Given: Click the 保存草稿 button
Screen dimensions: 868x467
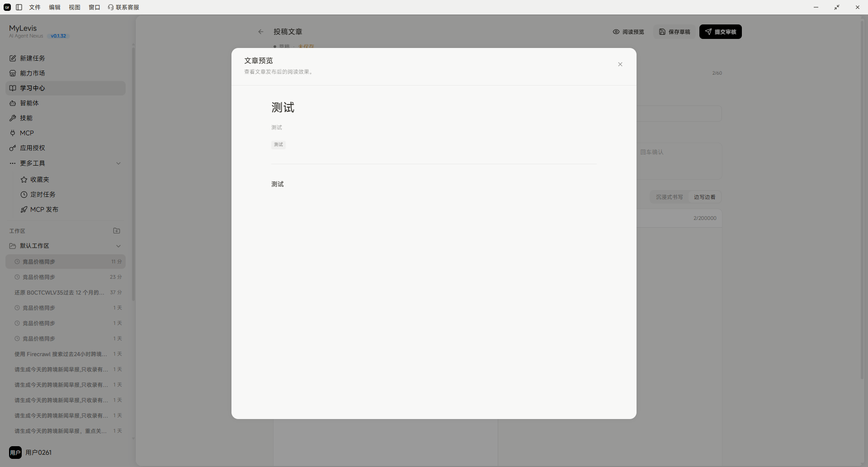Looking at the screenshot, I should (x=675, y=32).
